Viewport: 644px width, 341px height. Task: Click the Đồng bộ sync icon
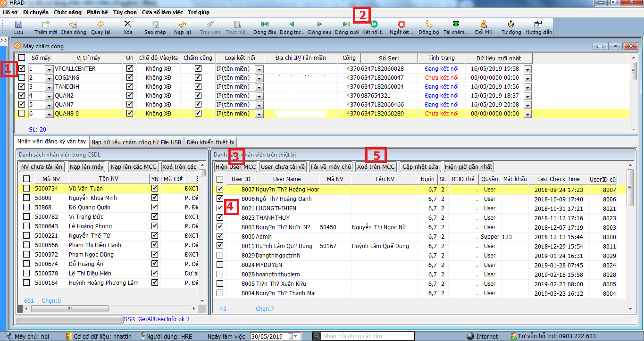[428, 25]
